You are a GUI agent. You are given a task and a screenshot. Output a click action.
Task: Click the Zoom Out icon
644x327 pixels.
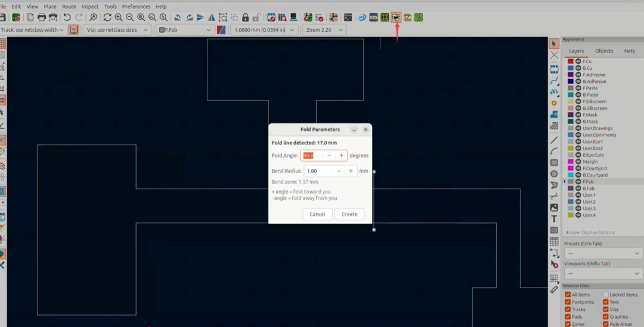point(130,18)
